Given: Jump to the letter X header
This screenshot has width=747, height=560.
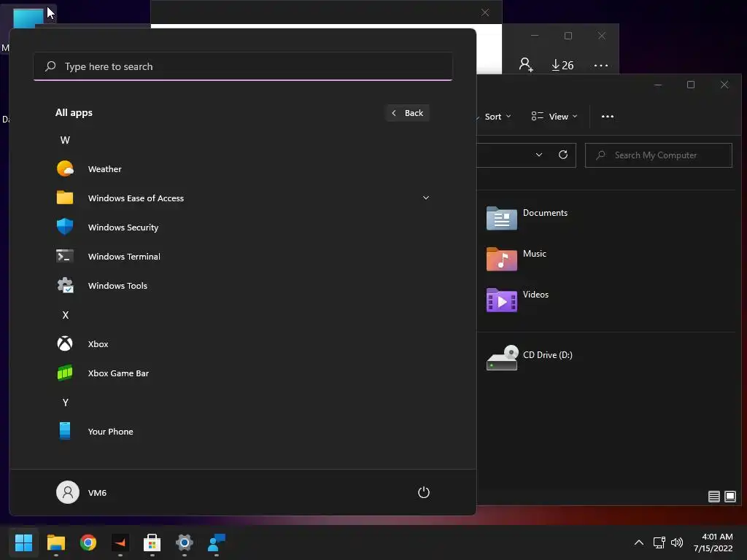Looking at the screenshot, I should pyautogui.click(x=65, y=315).
